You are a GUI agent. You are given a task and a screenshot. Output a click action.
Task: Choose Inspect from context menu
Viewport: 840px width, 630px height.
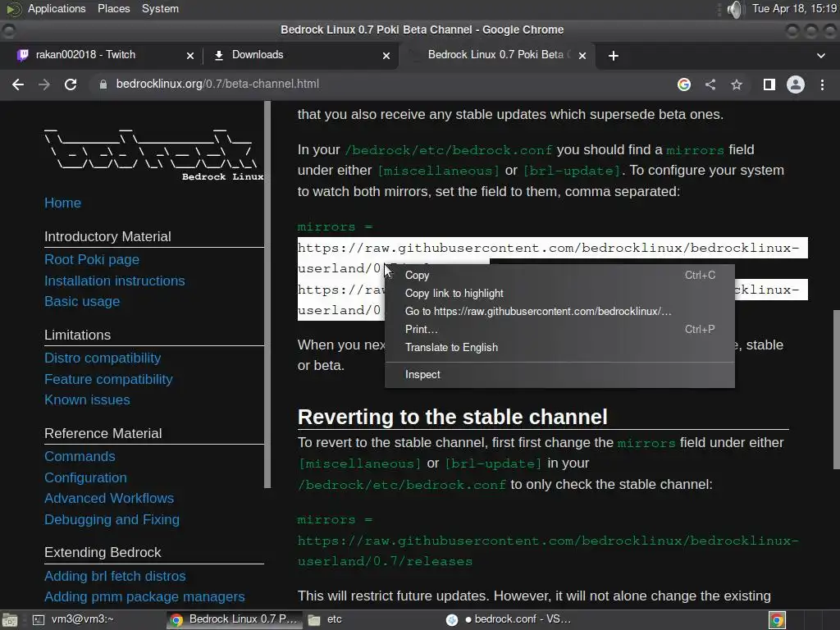pyautogui.click(x=559, y=374)
